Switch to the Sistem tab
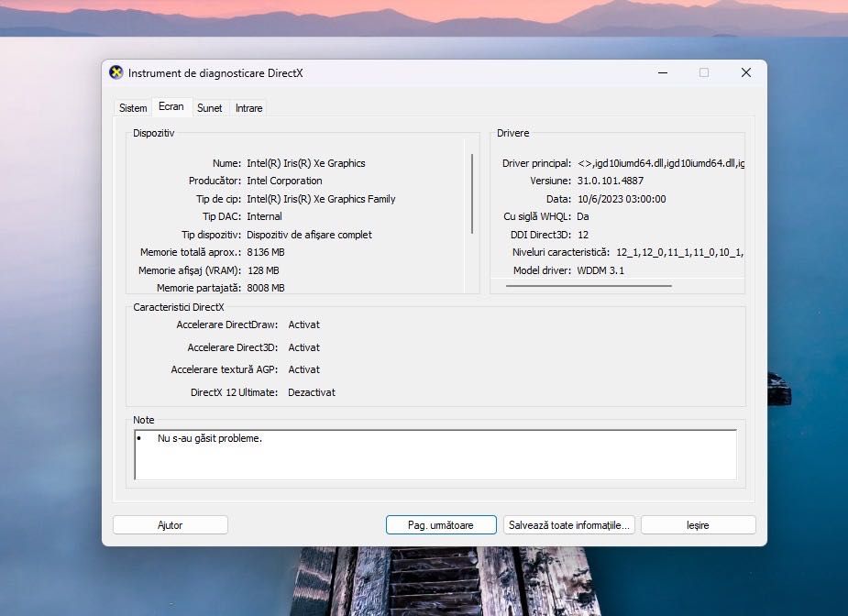Image resolution: width=848 pixels, height=616 pixels. [x=133, y=108]
